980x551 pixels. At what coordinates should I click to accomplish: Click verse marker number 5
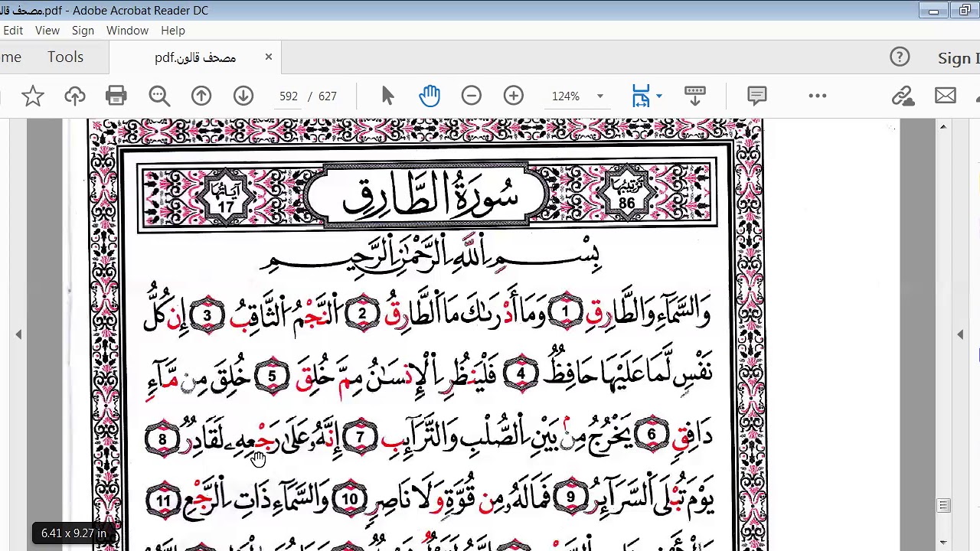tap(272, 377)
